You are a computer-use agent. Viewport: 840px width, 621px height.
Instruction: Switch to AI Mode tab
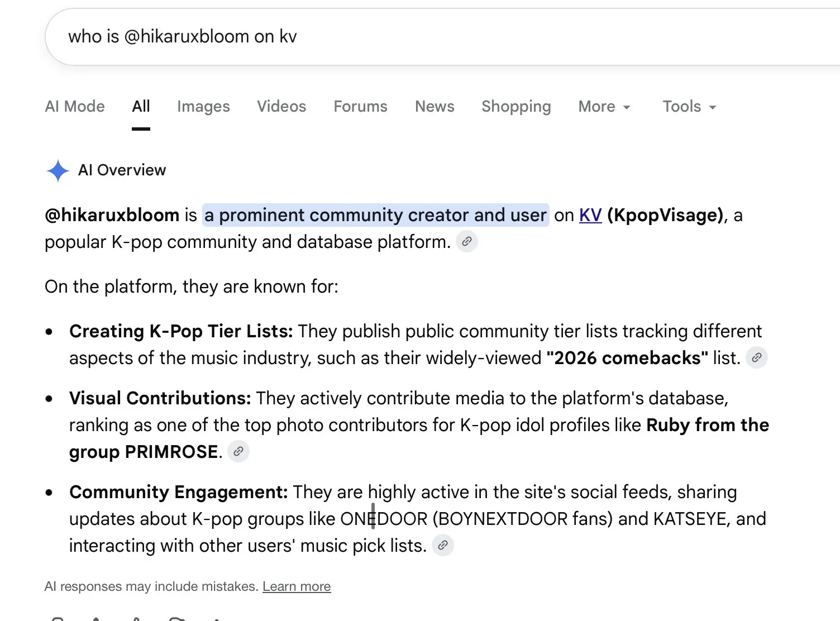[x=75, y=106]
